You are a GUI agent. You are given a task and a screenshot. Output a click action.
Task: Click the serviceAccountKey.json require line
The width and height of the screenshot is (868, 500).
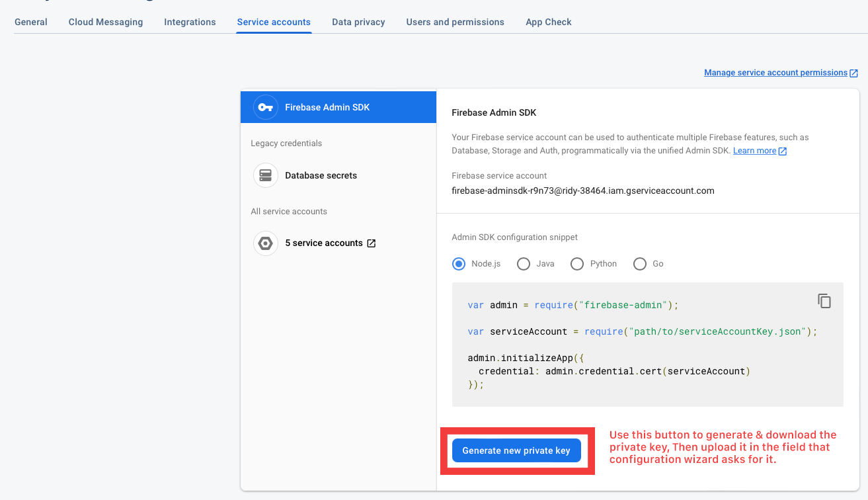click(x=643, y=331)
